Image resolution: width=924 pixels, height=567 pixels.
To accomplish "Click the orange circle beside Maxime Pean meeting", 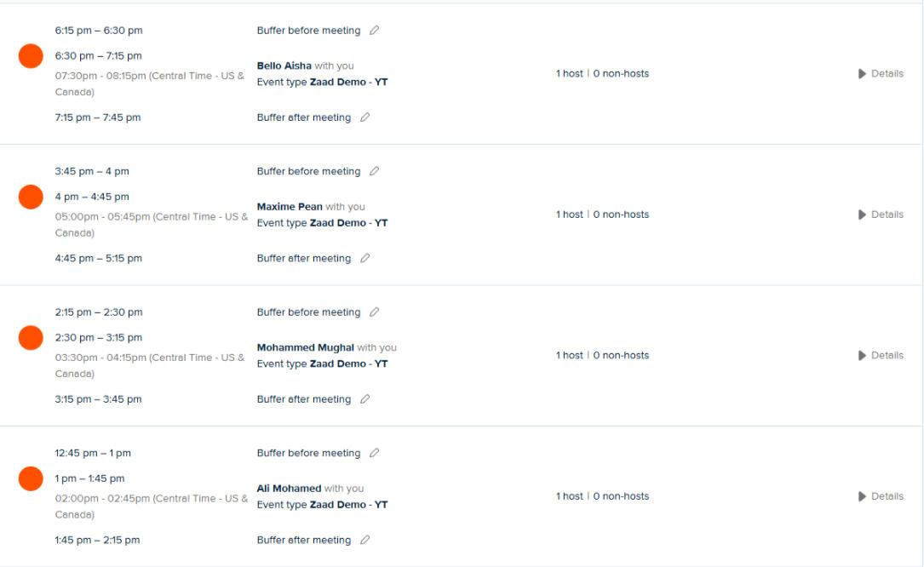I will pos(31,197).
